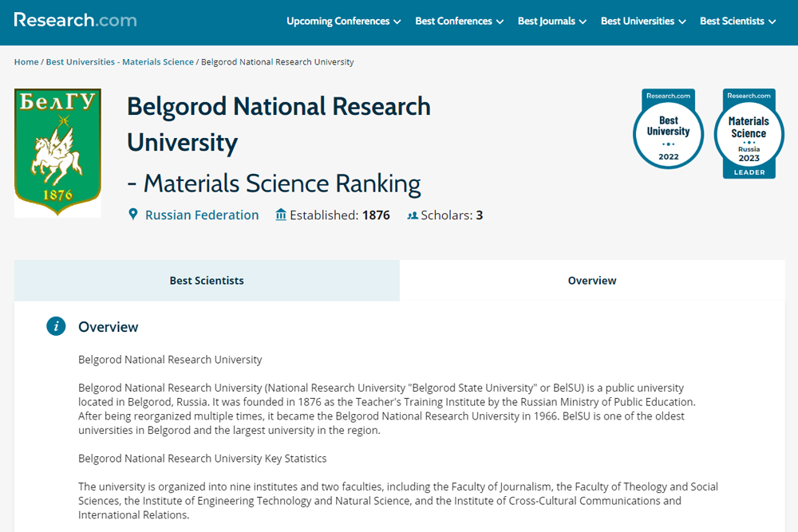Expand the Upcoming Conferences menu
The height and width of the screenshot is (532, 798).
[x=343, y=22]
